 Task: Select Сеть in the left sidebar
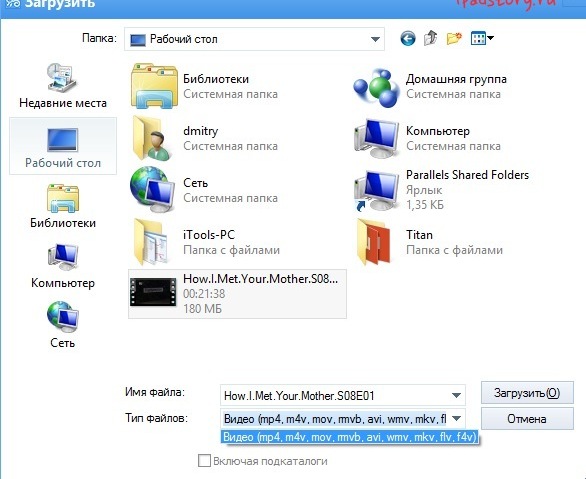click(x=63, y=325)
